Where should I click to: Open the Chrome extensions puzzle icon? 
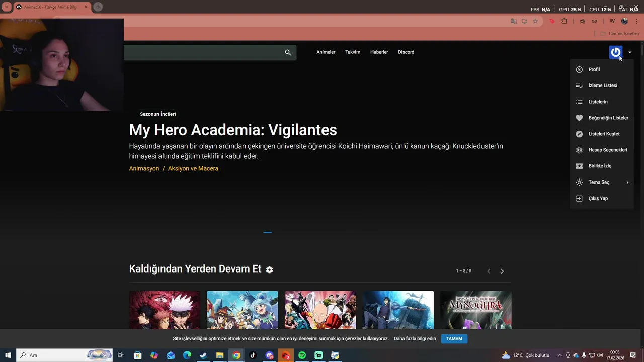tap(564, 21)
